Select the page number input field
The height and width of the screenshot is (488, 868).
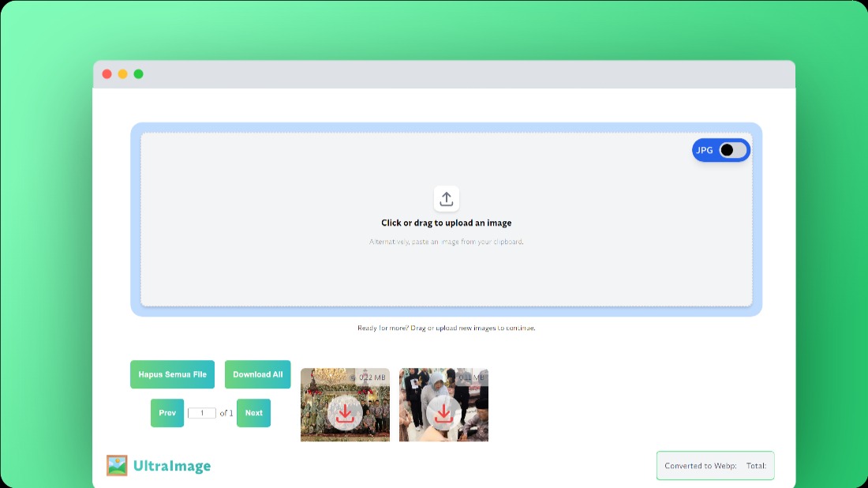(x=201, y=412)
